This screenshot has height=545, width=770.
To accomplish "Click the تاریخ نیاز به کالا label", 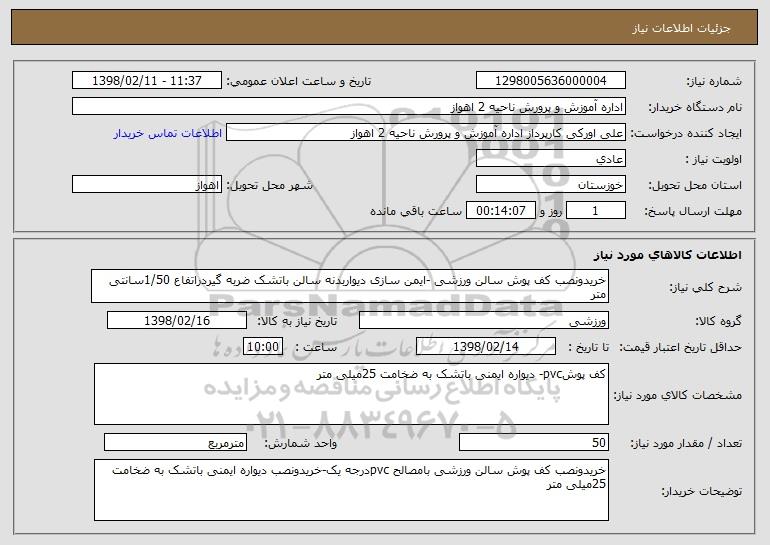I will coord(297,321).
